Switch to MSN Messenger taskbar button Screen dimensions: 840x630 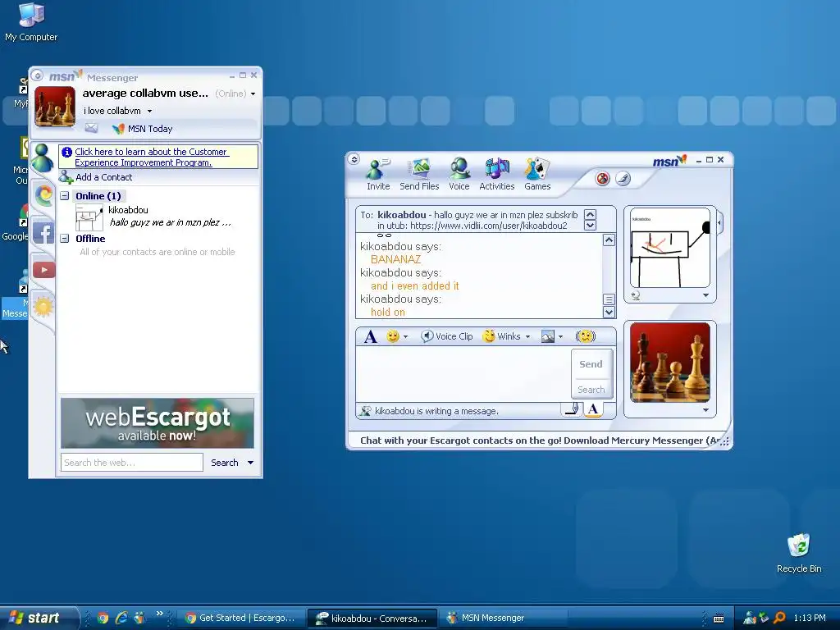point(503,618)
